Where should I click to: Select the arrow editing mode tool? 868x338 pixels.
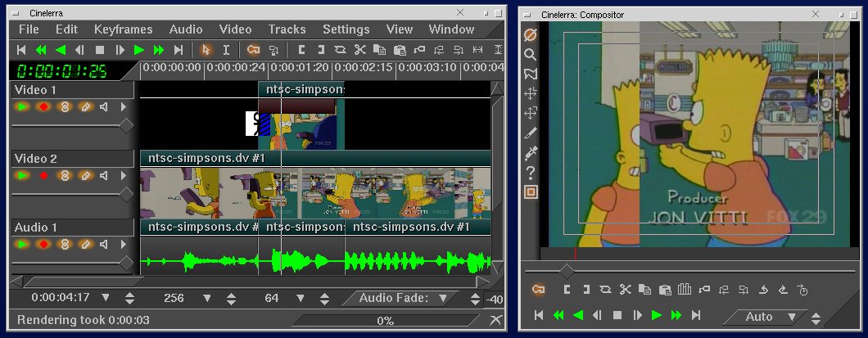206,50
